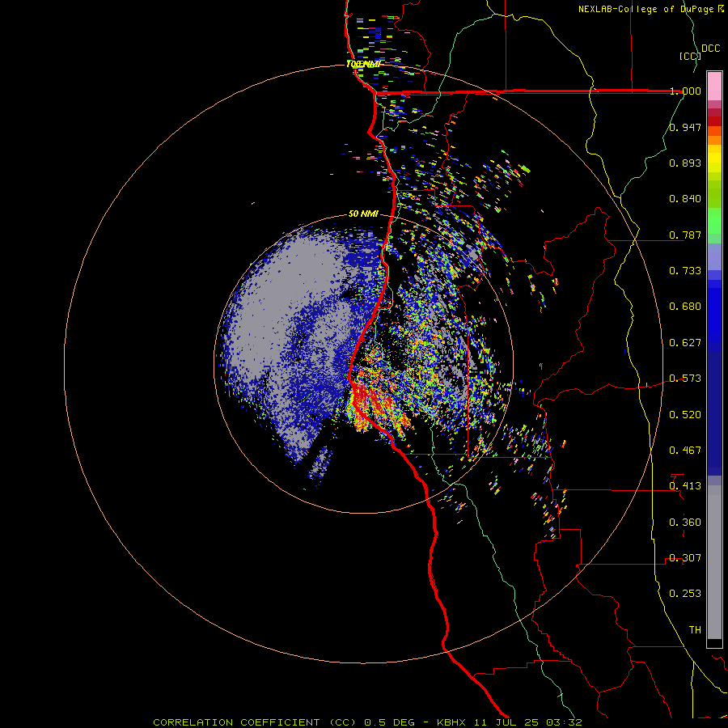Select the 0.413 scale value
The height and width of the screenshot is (728, 728).
[685, 485]
